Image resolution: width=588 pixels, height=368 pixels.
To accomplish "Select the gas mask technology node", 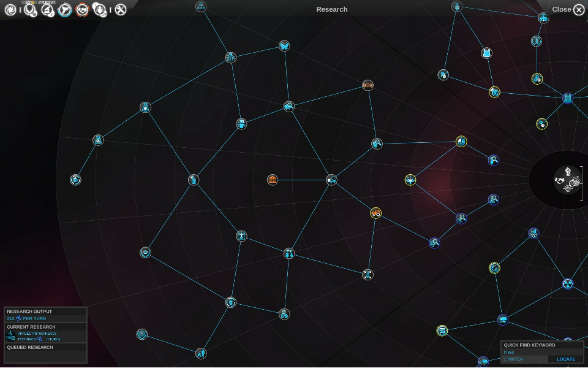I will point(543,18).
